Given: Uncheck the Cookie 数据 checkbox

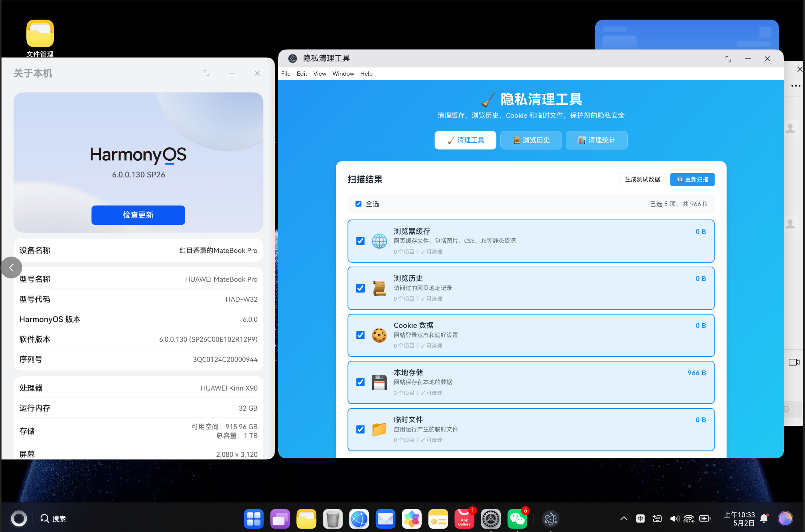Looking at the screenshot, I should [x=360, y=335].
